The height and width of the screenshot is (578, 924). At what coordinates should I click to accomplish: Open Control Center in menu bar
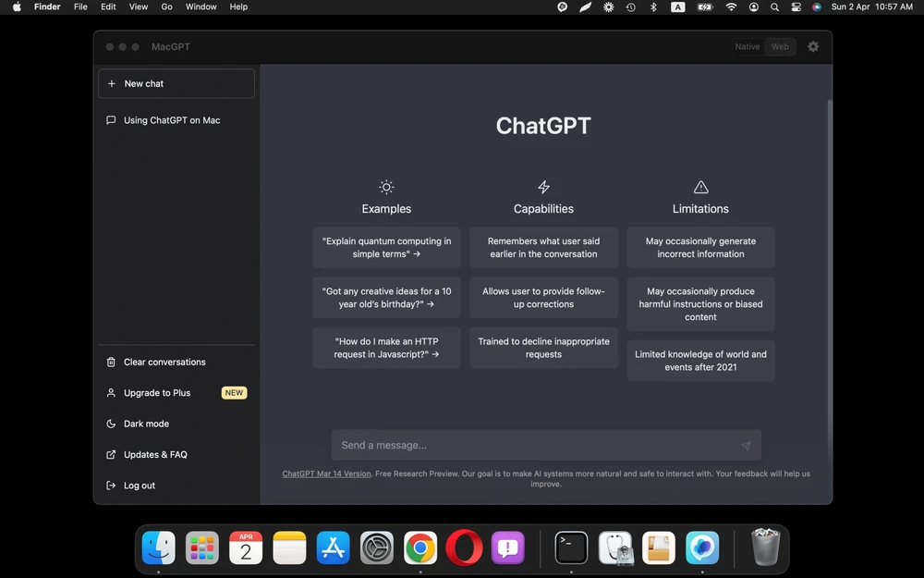coord(796,7)
